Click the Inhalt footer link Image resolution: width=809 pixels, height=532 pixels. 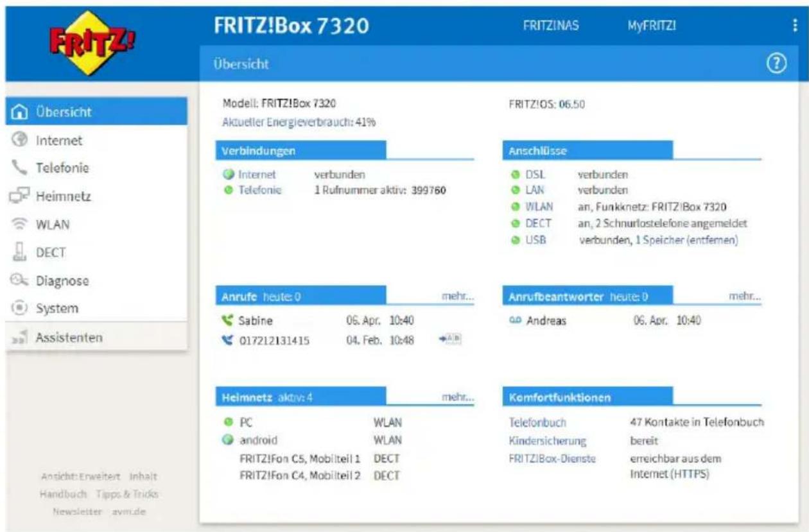point(143,477)
